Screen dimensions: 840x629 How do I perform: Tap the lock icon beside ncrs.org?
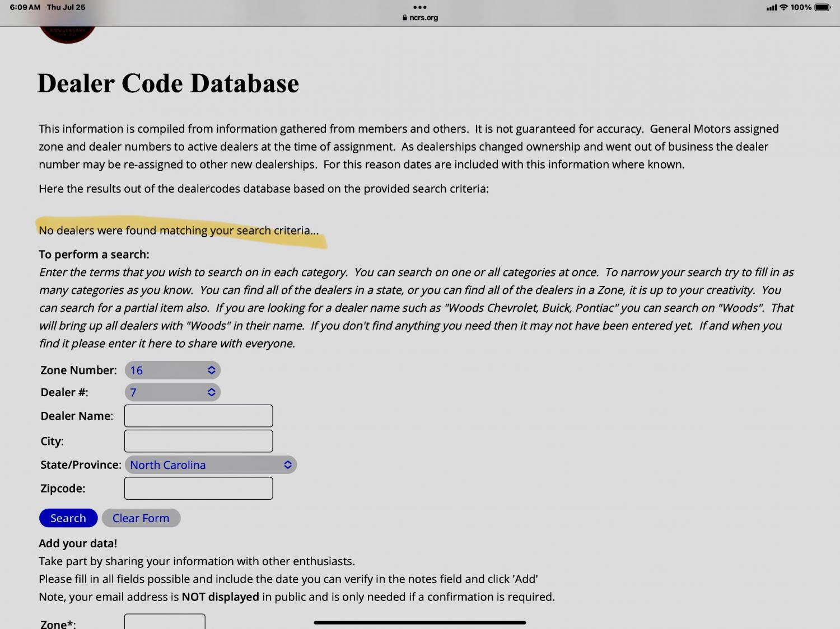(404, 17)
